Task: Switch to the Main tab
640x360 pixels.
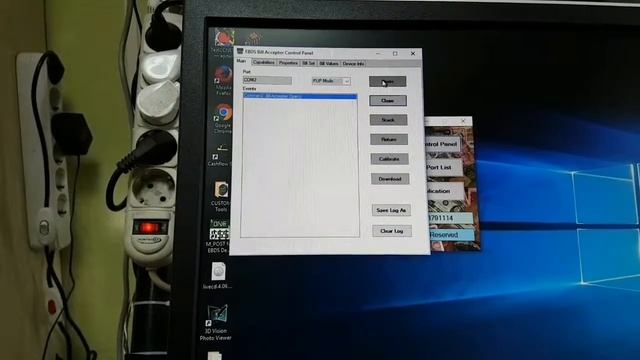Action: tap(242, 61)
